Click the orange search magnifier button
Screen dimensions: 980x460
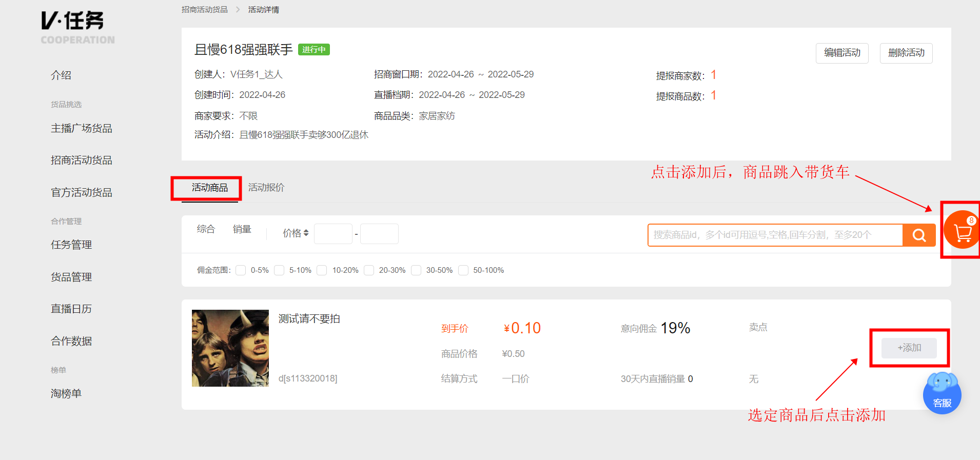point(919,235)
